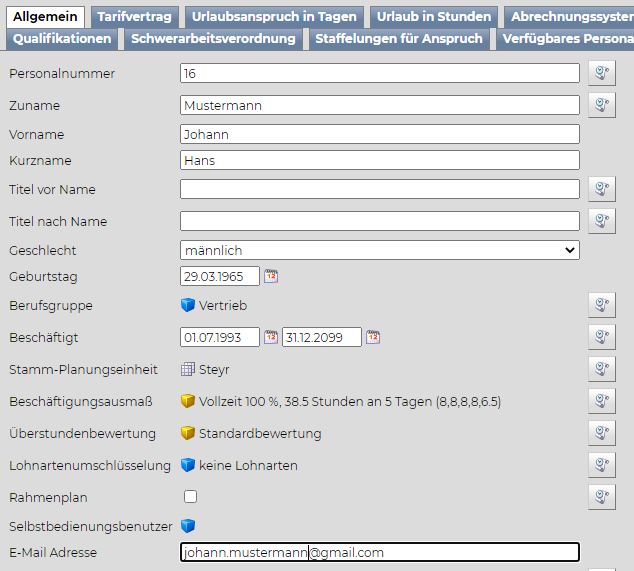Open the Urlaubsanspruch in Tagen tab

[x=274, y=16]
